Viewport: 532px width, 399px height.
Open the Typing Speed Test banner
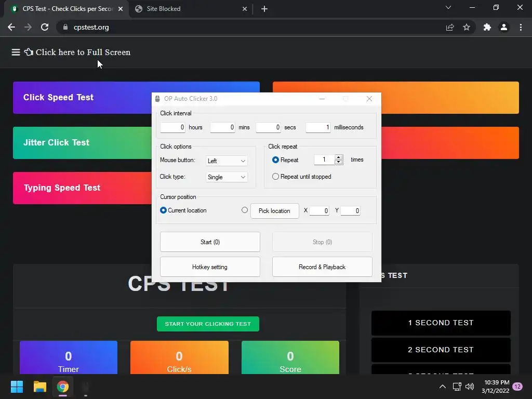[83, 188]
